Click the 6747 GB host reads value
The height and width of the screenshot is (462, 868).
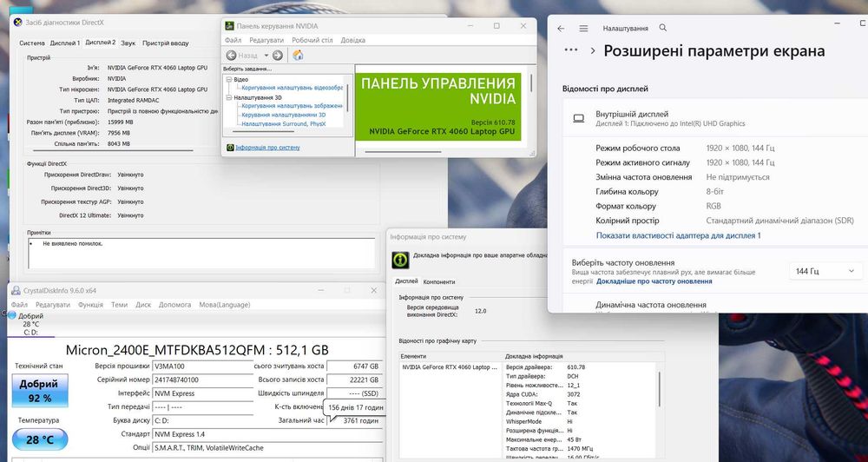(x=354, y=366)
